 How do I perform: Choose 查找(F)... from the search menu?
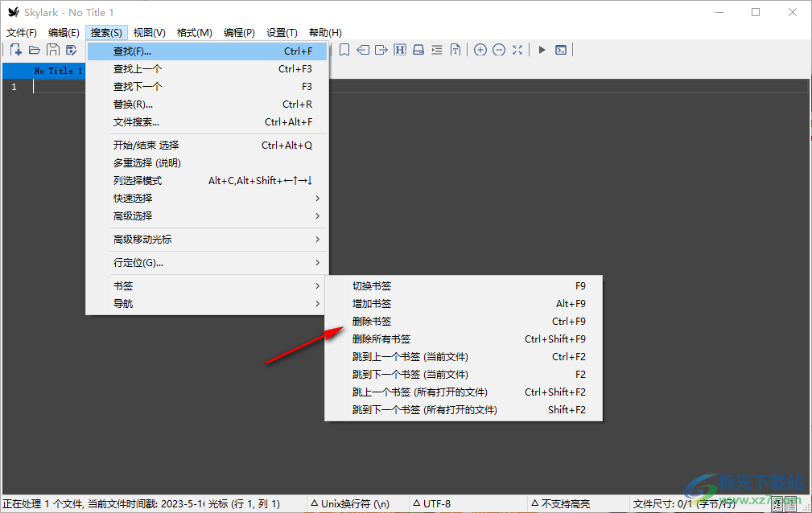207,51
